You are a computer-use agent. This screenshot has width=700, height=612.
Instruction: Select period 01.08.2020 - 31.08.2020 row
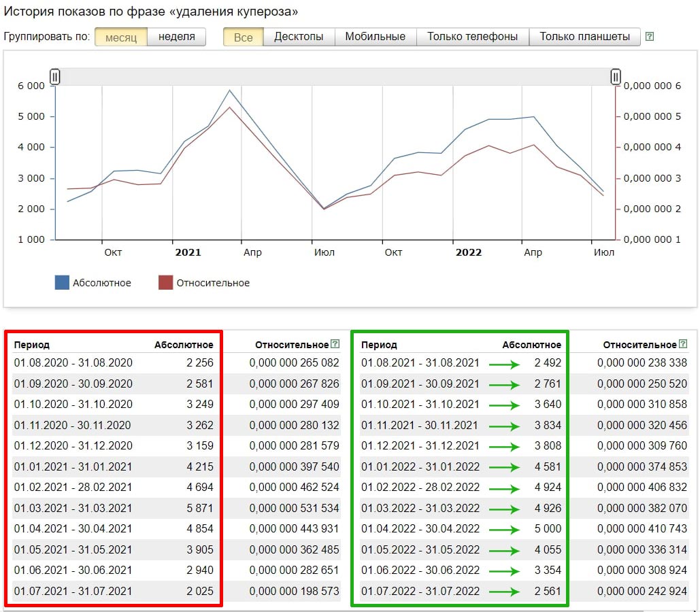177,362
